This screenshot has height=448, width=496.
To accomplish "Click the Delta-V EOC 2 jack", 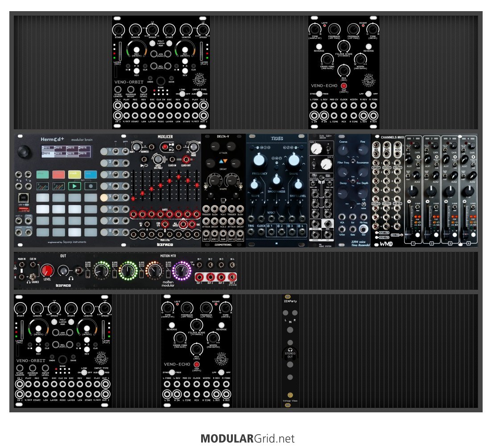I will click(240, 234).
